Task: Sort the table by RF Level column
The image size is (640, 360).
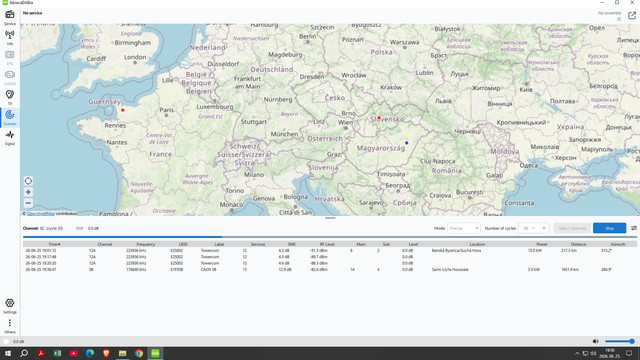Action: tap(327, 244)
